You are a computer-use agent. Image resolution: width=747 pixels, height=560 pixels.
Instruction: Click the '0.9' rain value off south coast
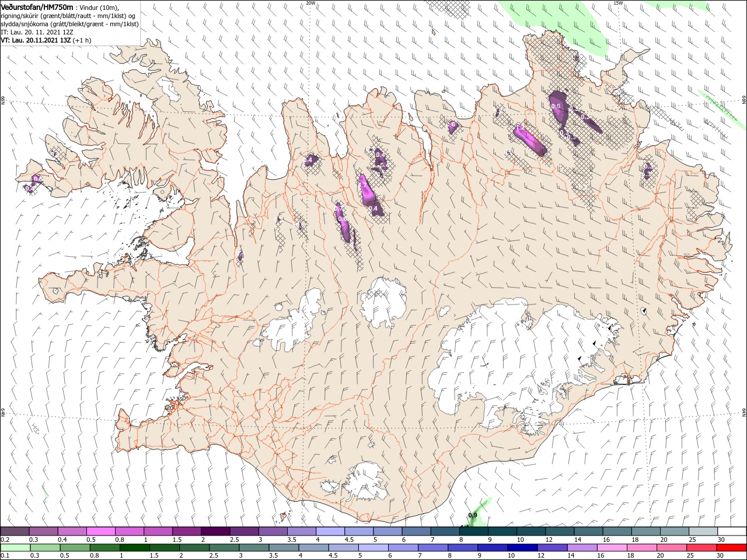click(x=473, y=515)
